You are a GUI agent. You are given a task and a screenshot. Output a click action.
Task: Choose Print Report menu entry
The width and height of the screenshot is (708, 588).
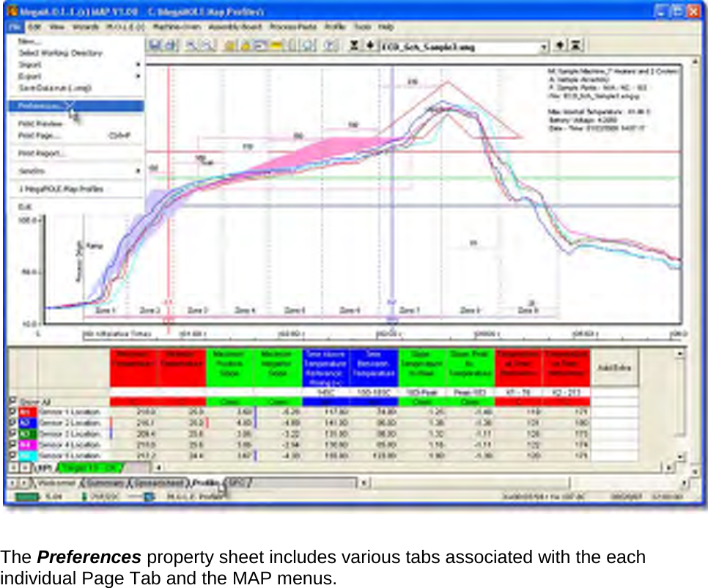76,153
